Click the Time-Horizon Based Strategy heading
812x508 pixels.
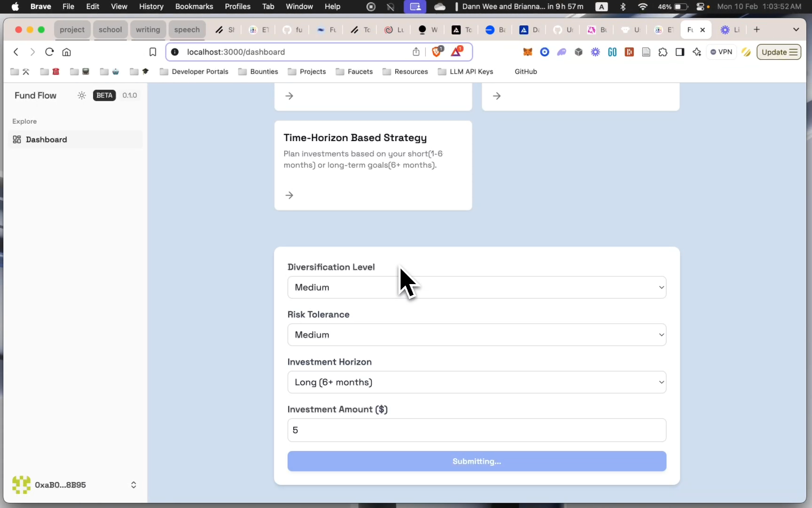pyautogui.click(x=355, y=138)
